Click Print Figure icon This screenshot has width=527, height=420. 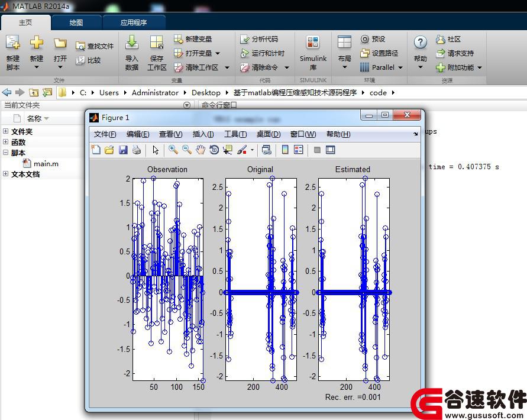(x=137, y=150)
